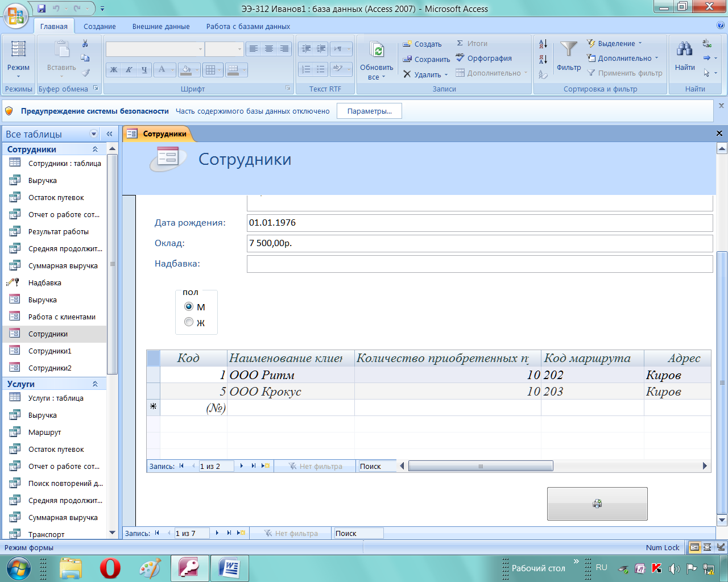Open the Office button menu

pos(15,14)
